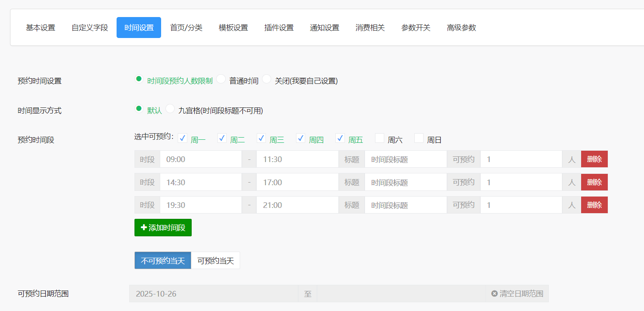Choose 关闭(我要自己设置) radio option
This screenshot has width=644, height=311.
click(x=267, y=79)
